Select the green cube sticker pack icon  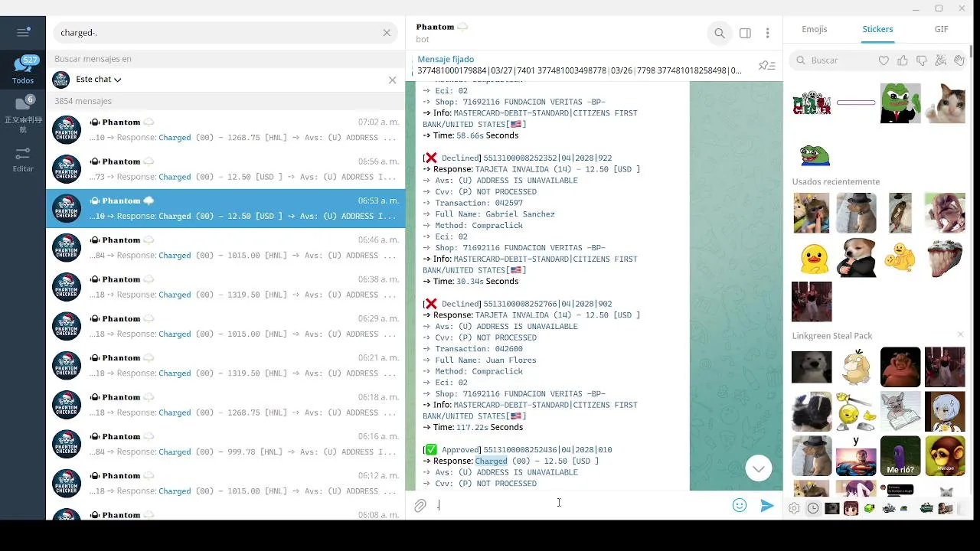tap(870, 508)
